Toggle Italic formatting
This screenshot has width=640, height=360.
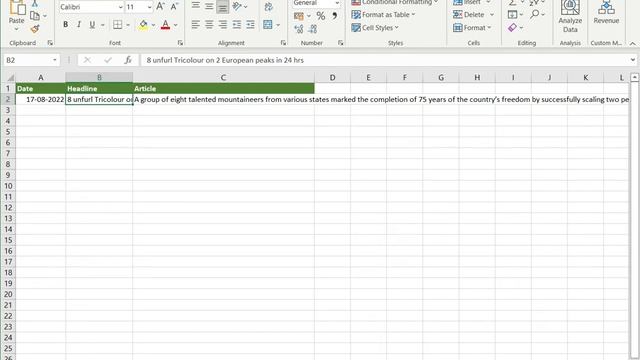(x=79, y=25)
